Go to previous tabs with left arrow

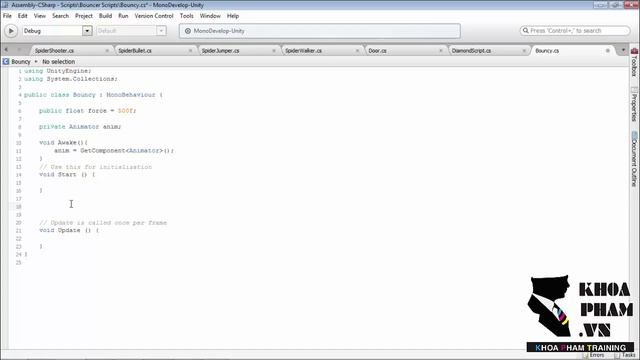tap(6, 50)
